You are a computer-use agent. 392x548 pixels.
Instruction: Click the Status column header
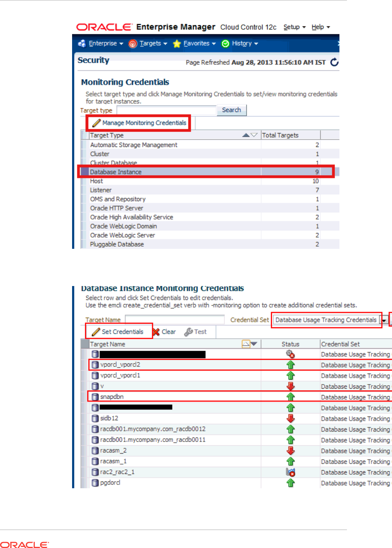pyautogui.click(x=290, y=344)
